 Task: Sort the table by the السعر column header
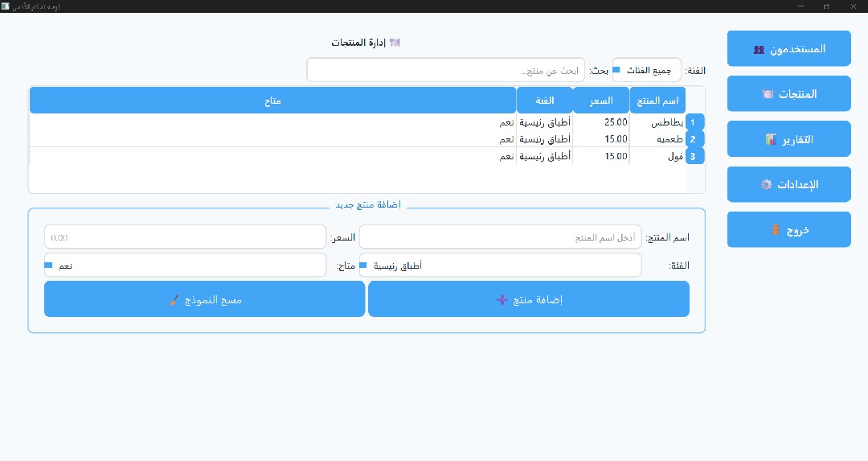coord(600,101)
